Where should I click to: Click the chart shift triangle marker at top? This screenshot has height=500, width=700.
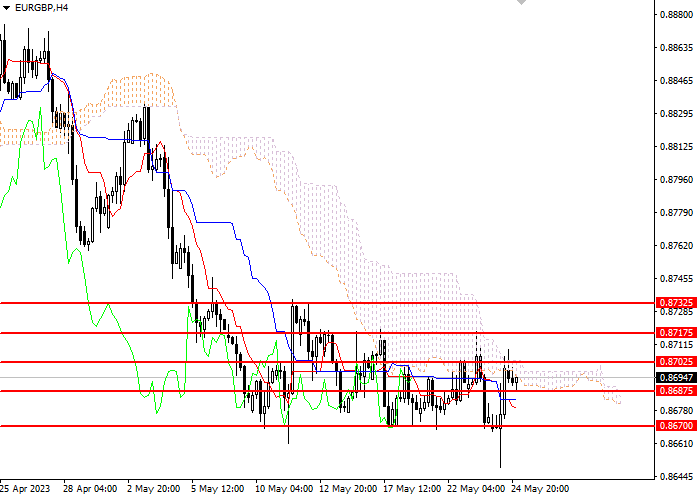521,2
